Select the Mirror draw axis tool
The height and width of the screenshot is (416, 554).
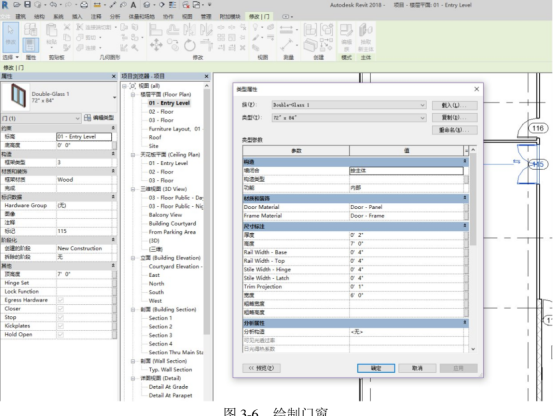pyautogui.click(x=206, y=29)
